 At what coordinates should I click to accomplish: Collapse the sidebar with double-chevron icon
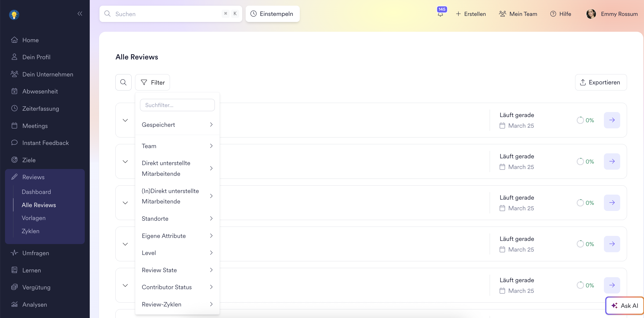pyautogui.click(x=80, y=14)
